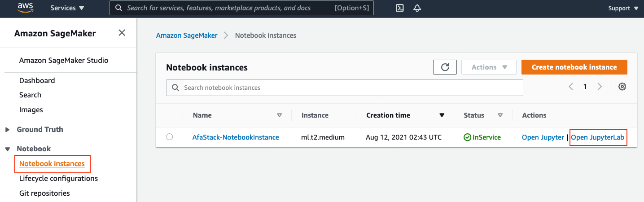
Task: Click the Amazon SageMaker sidebar title
Action: click(x=55, y=33)
